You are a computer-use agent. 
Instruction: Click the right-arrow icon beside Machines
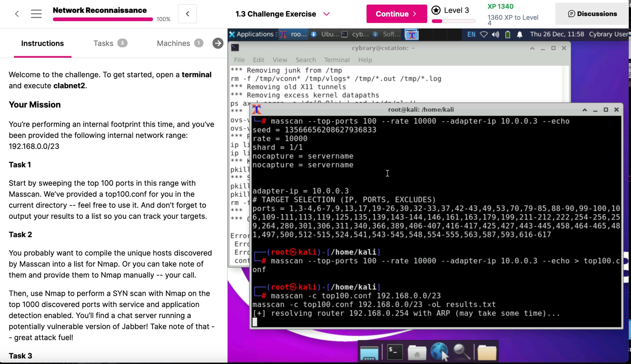(218, 43)
